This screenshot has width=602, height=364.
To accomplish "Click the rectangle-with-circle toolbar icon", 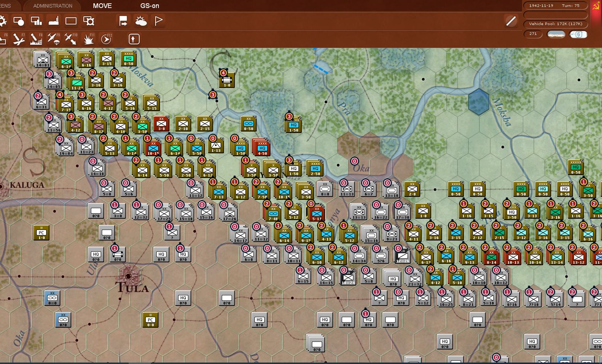I will 19,21.
